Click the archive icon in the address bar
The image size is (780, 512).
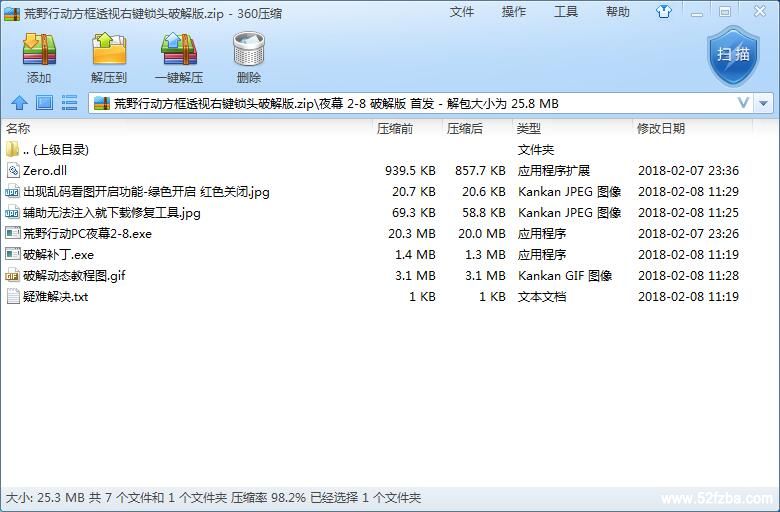coord(101,103)
